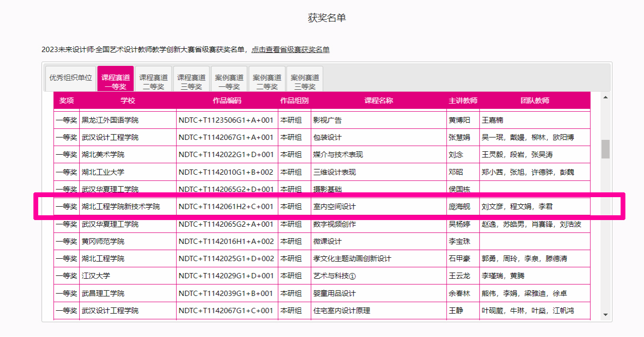This screenshot has width=644, height=337.
Task: Click the 课程名称 column header
Action: coord(378,101)
